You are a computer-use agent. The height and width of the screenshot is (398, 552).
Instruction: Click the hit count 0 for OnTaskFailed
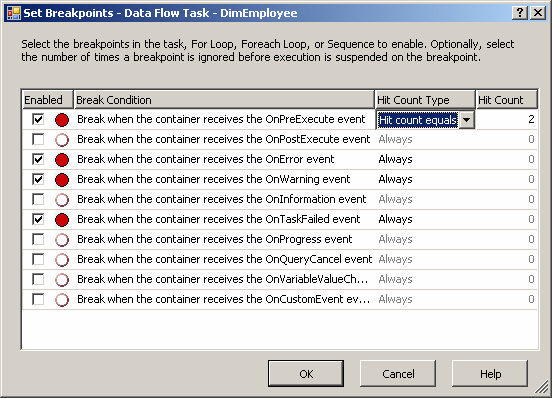coord(531,220)
